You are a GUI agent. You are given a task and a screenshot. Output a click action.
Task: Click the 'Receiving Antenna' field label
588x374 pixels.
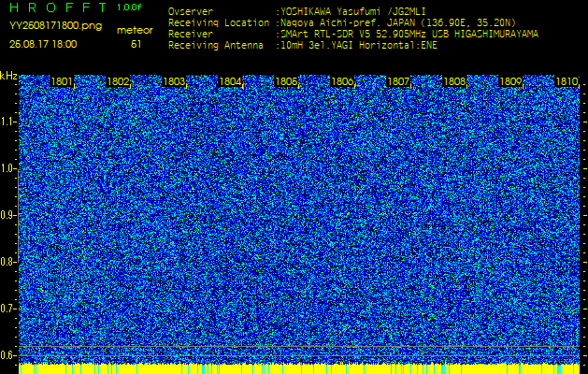pos(216,46)
